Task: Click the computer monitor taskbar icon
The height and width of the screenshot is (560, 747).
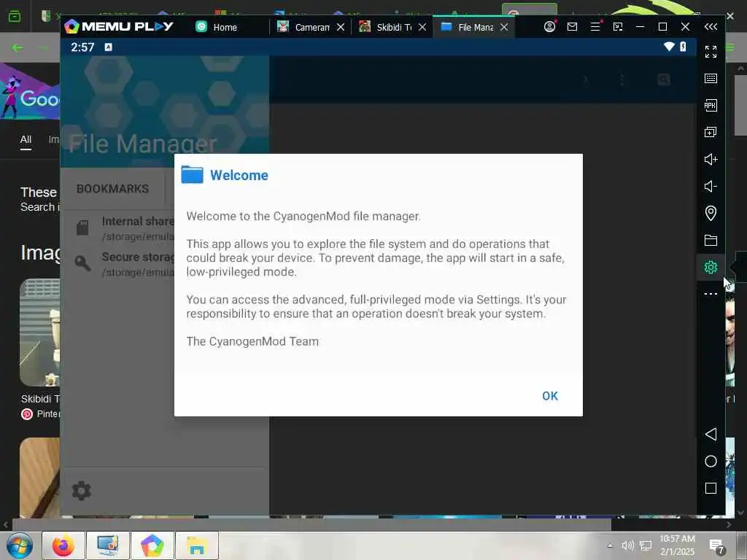Action: (108, 545)
